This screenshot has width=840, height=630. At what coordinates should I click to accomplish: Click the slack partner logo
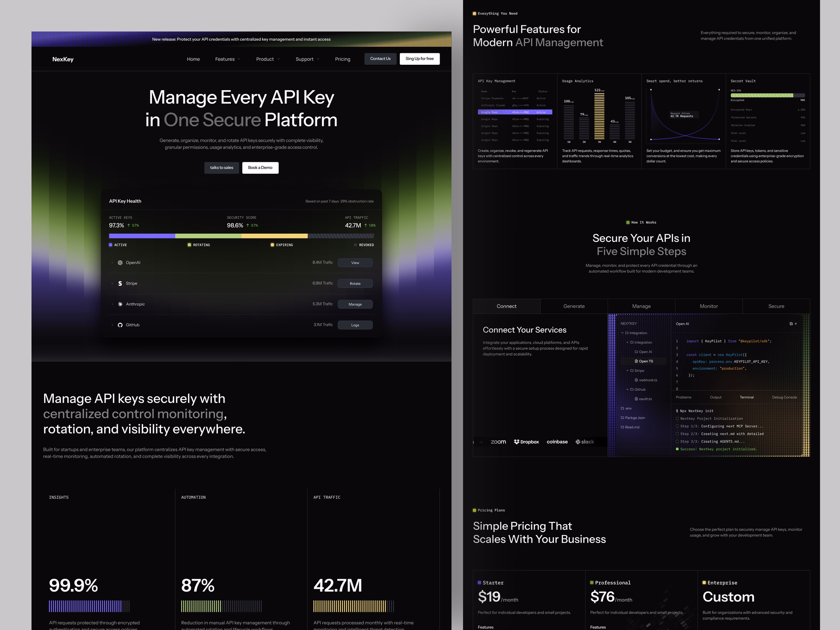pos(584,442)
